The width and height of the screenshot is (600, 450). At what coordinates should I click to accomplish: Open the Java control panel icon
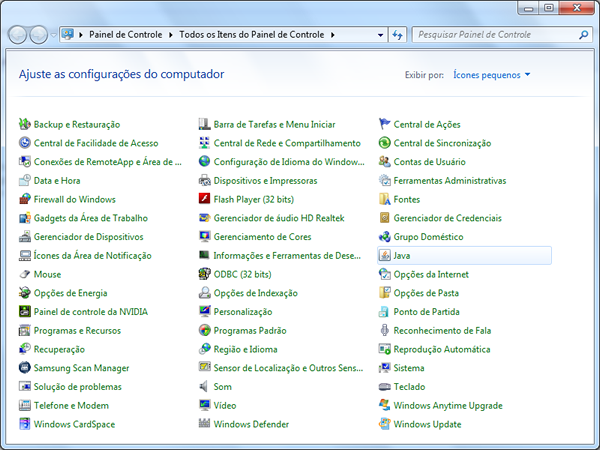tap(385, 256)
